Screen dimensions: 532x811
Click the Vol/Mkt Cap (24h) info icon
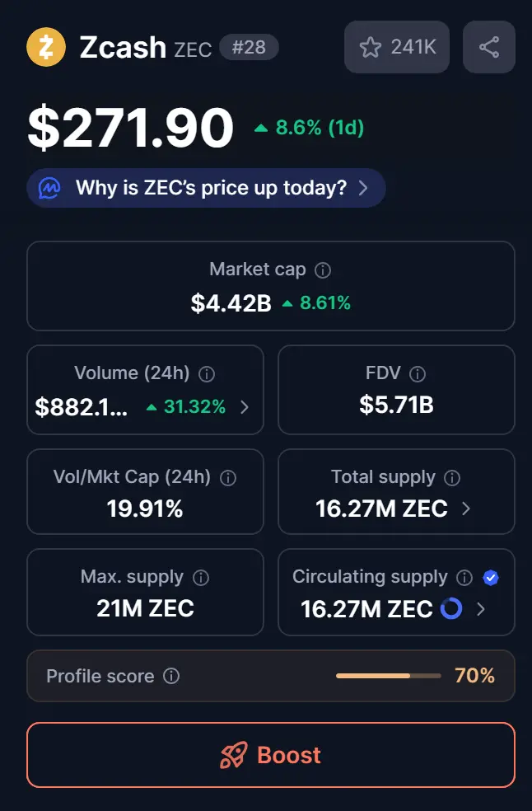click(228, 478)
